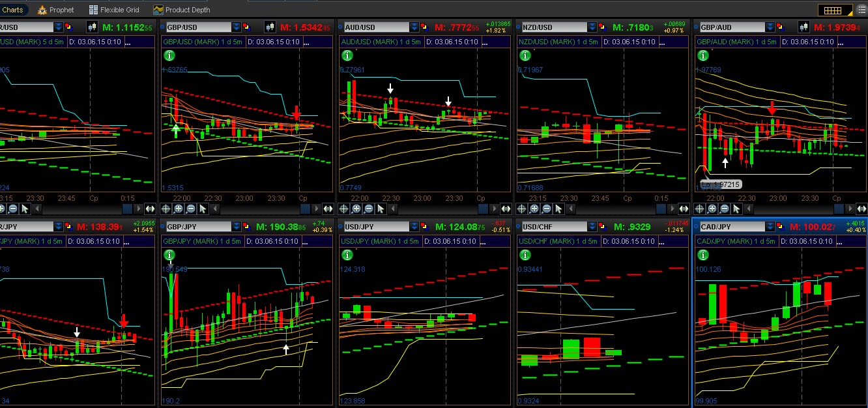Click the color link icon beside NZD/USD
Viewport: 868px width, 408px height.
pos(603,27)
